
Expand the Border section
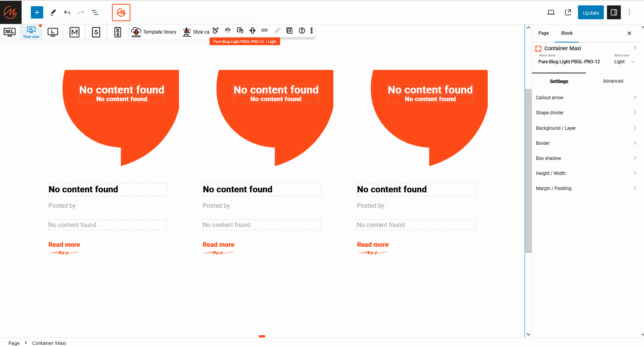tap(586, 143)
